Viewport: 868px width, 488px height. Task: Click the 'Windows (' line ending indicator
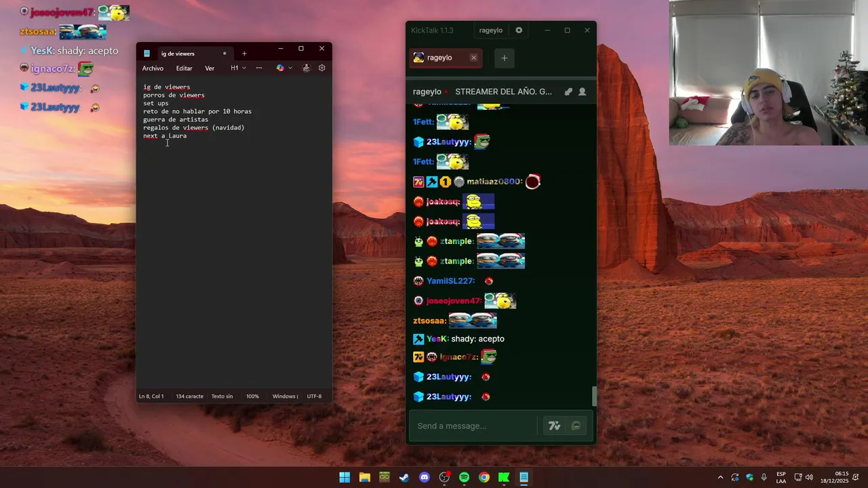285,396
